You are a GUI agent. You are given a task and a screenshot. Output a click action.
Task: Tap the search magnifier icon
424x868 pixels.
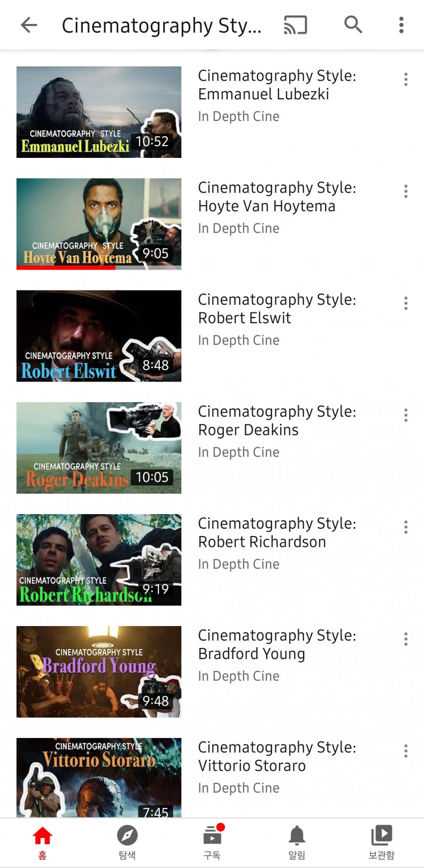click(x=353, y=24)
